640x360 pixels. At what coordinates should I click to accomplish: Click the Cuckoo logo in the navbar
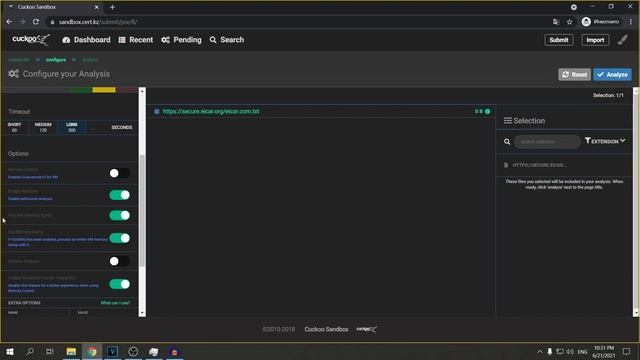[x=31, y=40]
